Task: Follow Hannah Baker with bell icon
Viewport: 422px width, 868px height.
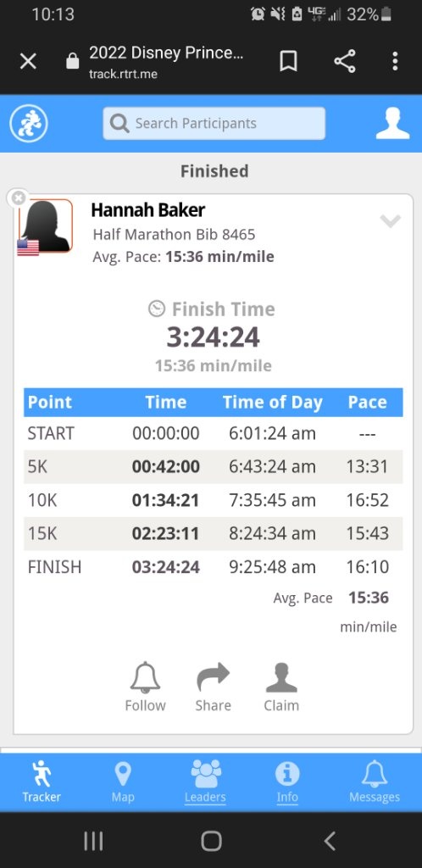Action: [x=146, y=687]
